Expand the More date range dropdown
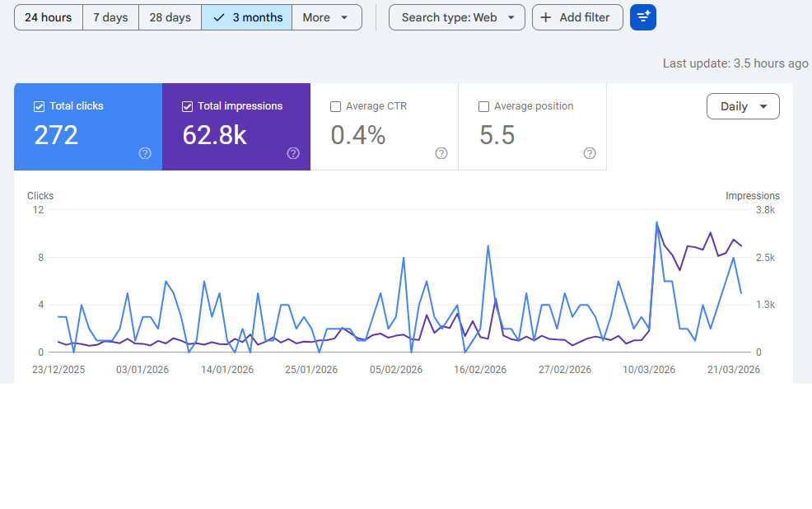812x509 pixels. 327,17
